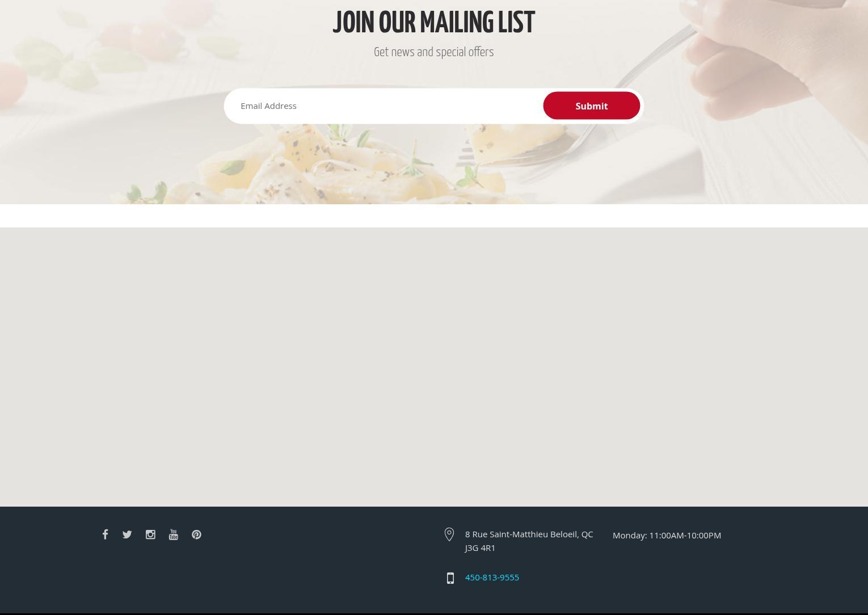Visit the Twitter profile icon
This screenshot has height=615, width=868.
(127, 534)
